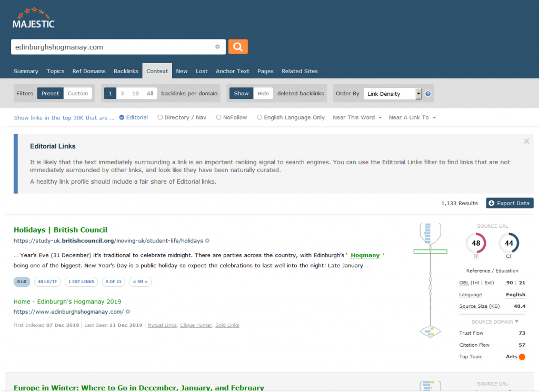Screen dimensions: 539x392
Task: Hide deleted backlinks
Action: point(263,94)
